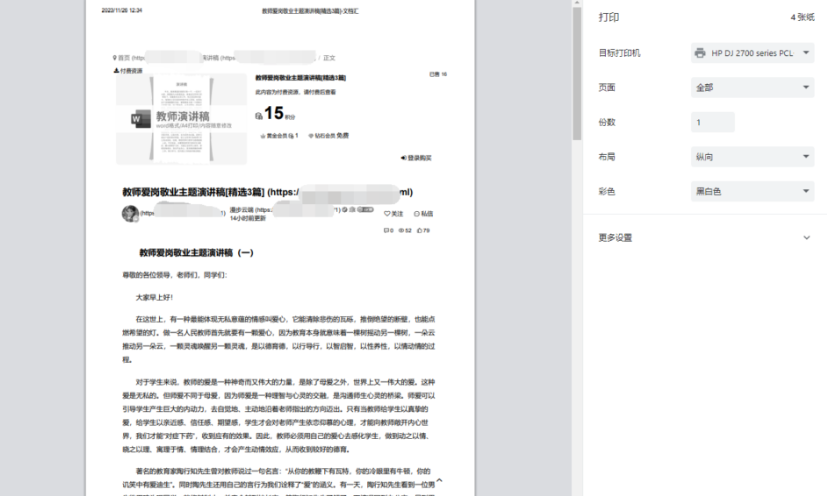Click the 付费资源 label icon
Viewport: 827px width, 496px height.
point(117,71)
